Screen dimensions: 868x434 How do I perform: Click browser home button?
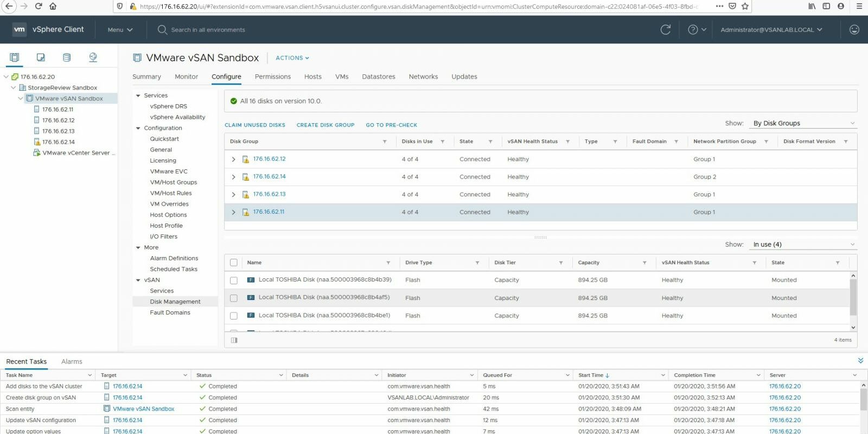(53, 6)
